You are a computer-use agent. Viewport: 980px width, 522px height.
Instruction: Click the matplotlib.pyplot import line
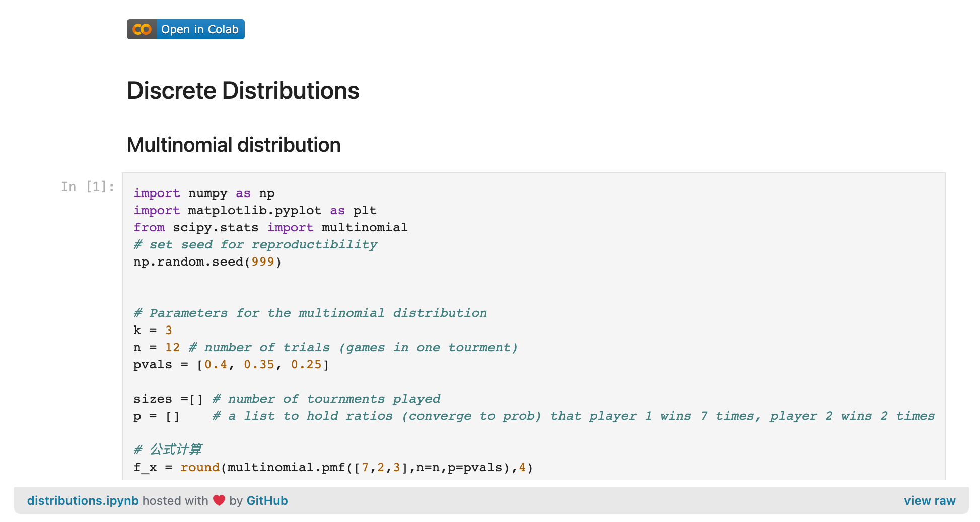coord(255,211)
